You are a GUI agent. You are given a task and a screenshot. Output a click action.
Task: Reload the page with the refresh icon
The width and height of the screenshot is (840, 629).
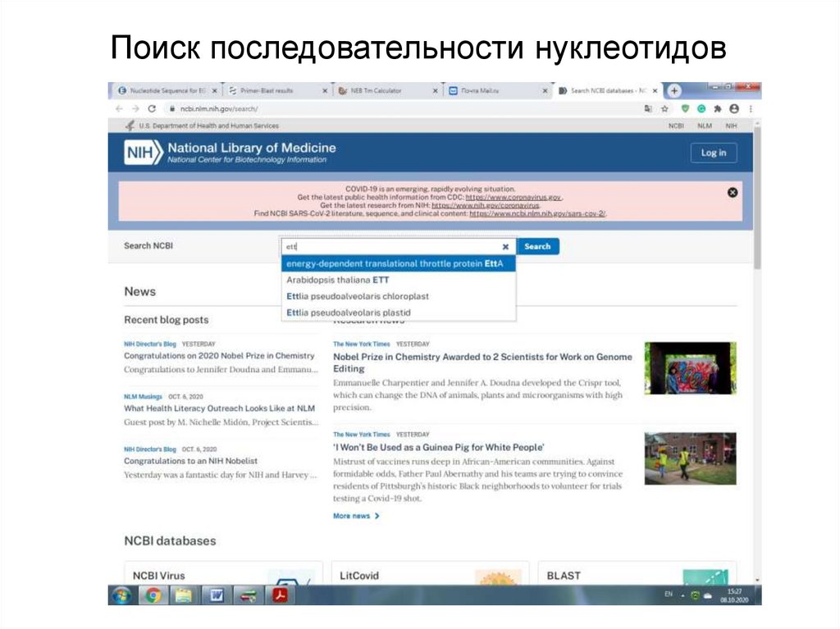[x=152, y=108]
